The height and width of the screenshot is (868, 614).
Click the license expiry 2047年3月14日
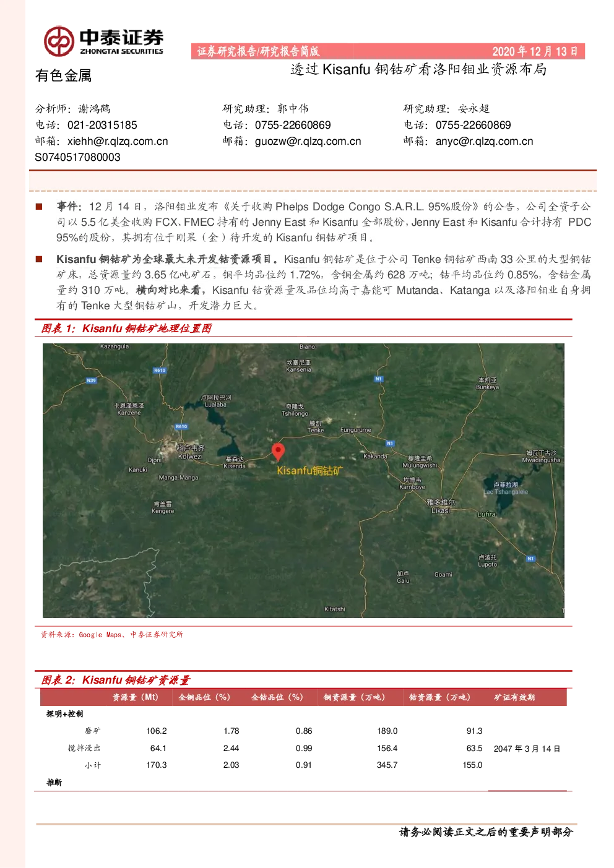pos(527,749)
